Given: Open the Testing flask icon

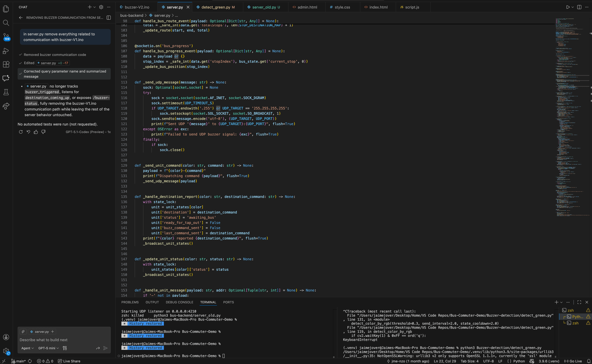Looking at the screenshot, I should click(6, 92).
